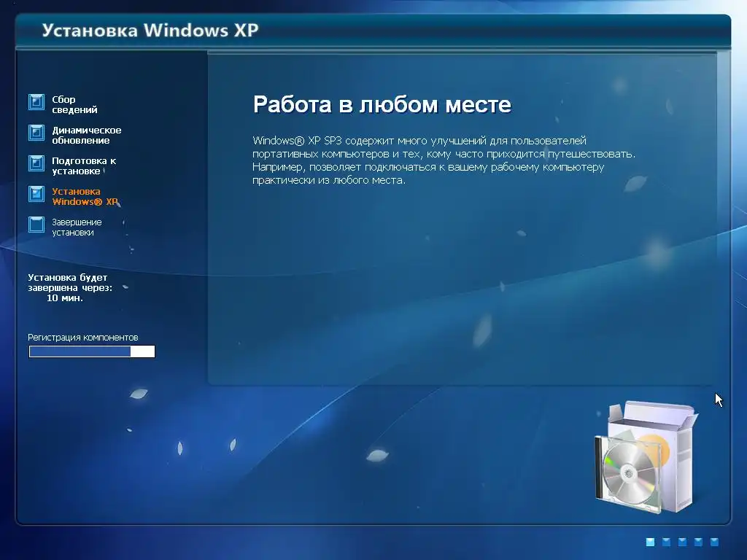Click the middle progress square at bottom right

[x=682, y=542]
